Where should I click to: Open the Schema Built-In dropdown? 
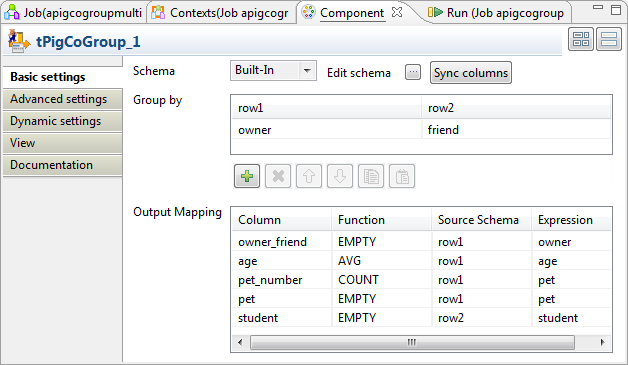pyautogui.click(x=273, y=71)
